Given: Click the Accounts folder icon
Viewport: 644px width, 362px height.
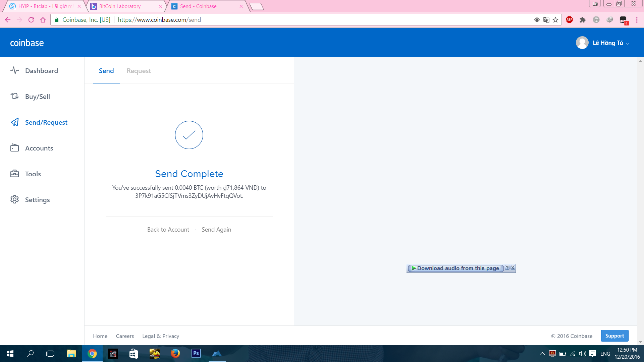Looking at the screenshot, I should pyautogui.click(x=14, y=148).
